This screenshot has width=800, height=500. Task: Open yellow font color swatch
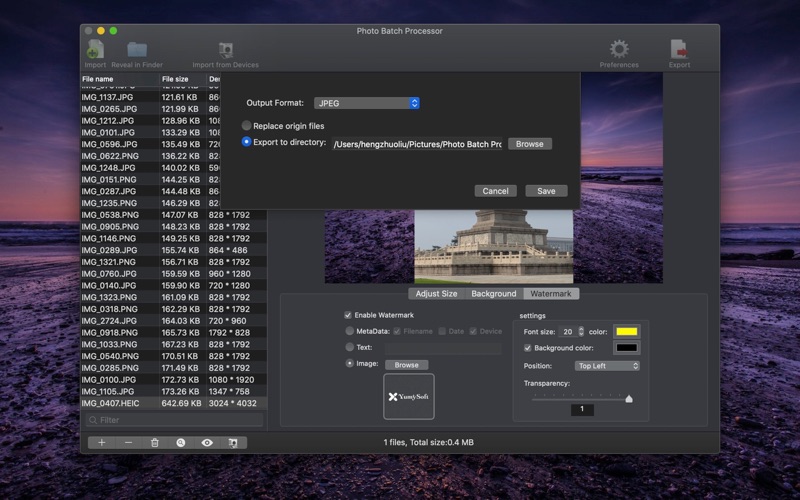pos(627,332)
